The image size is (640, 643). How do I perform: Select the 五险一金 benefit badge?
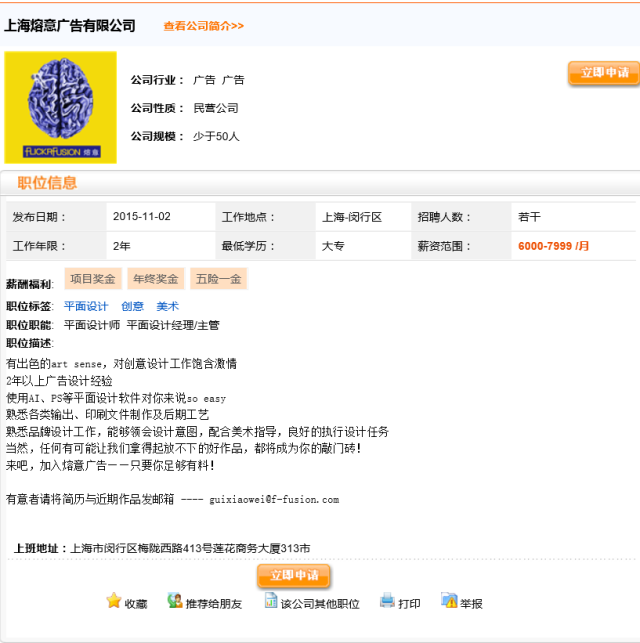point(219,279)
